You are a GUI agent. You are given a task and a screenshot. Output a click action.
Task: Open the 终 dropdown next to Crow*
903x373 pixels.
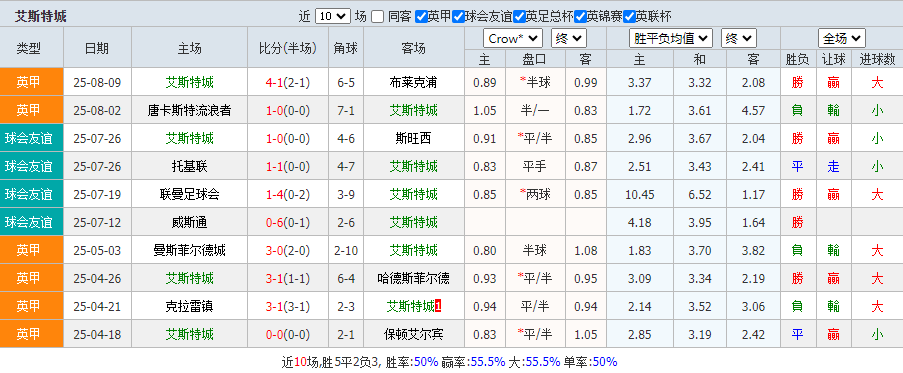[x=568, y=39]
